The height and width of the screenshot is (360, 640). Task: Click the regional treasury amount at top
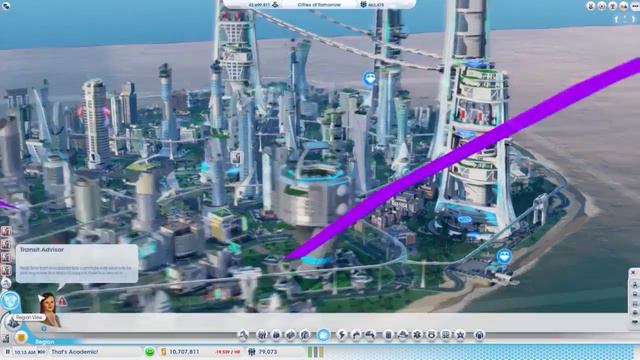(263, 4)
